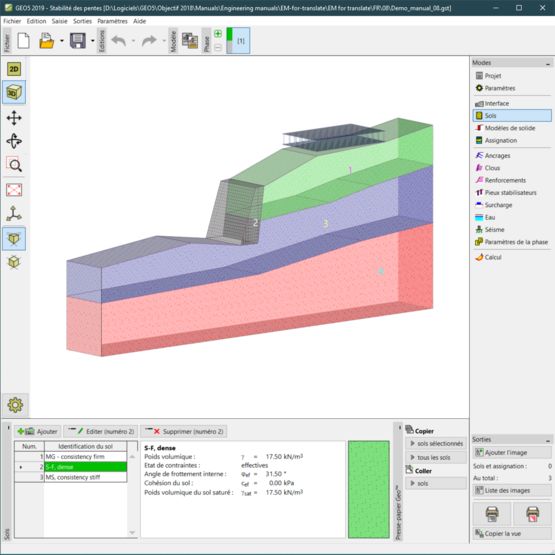Switch to Paramètres de la phase mode
The image size is (555, 555).
point(512,242)
